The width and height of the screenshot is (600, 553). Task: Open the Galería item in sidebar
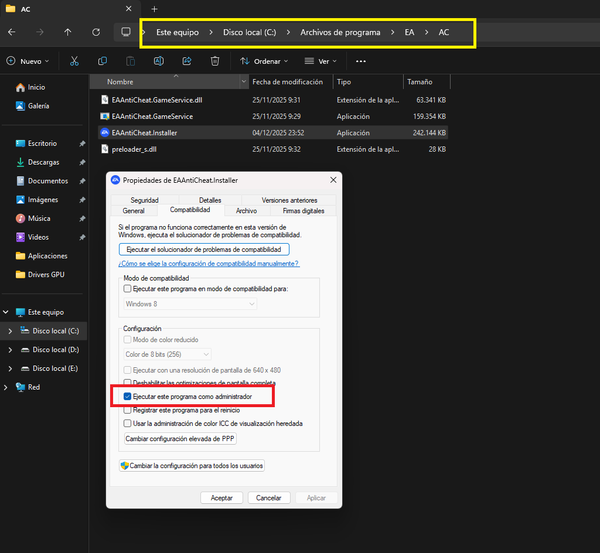coord(38,105)
